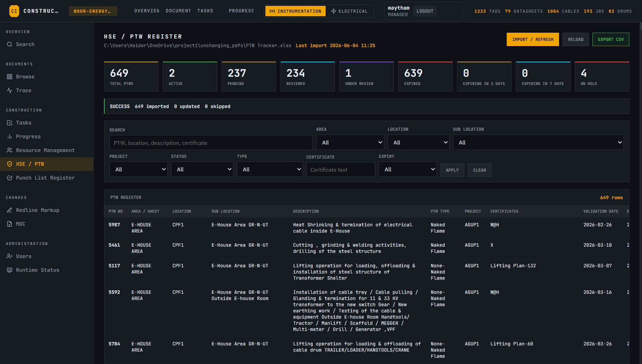Open the Area filter dropdown
The image size is (642, 364).
tap(350, 142)
